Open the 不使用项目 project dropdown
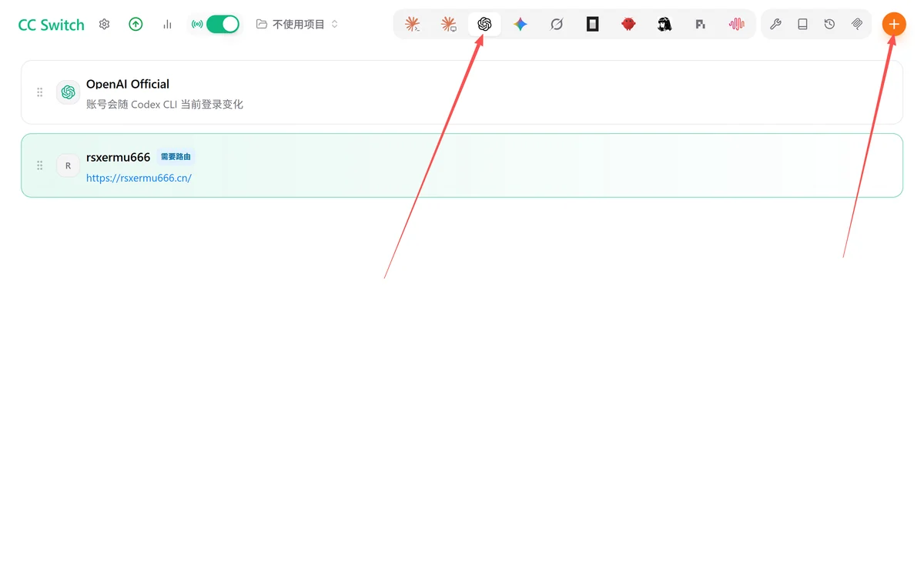The height and width of the screenshot is (581, 924). click(297, 25)
